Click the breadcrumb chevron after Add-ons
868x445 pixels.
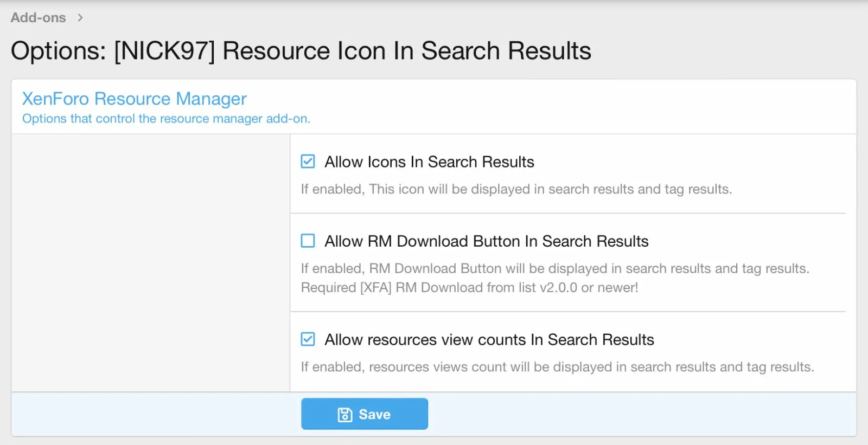(80, 18)
